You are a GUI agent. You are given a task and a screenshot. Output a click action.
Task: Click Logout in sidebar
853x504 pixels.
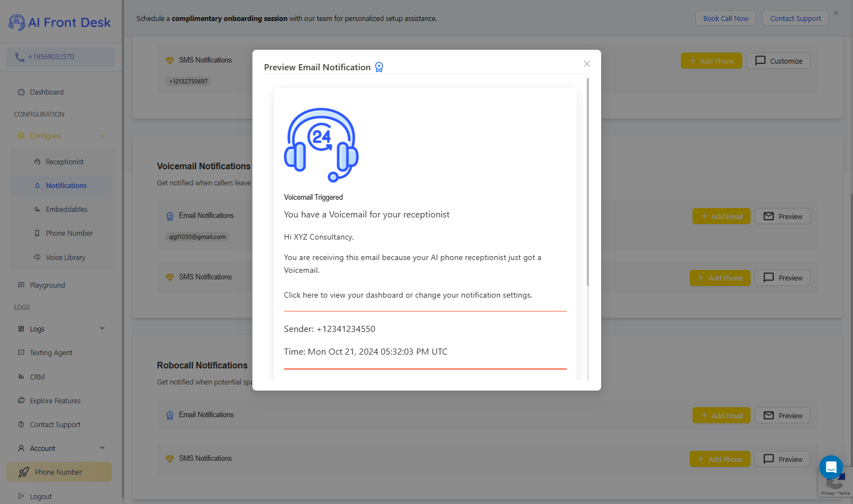(x=40, y=497)
